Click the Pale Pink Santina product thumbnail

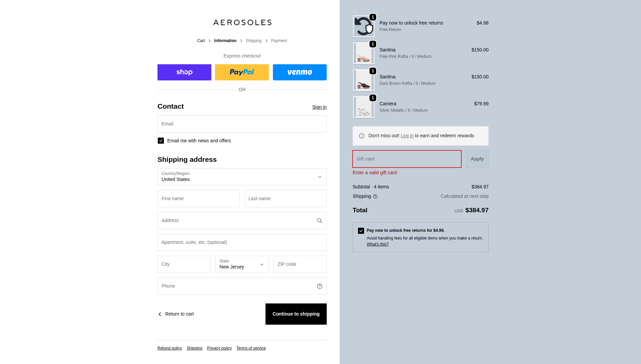tap(363, 53)
